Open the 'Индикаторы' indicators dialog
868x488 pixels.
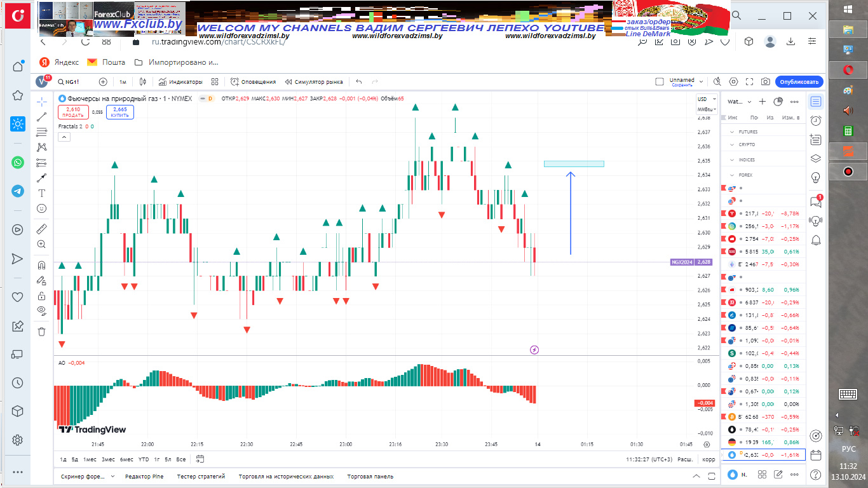180,82
